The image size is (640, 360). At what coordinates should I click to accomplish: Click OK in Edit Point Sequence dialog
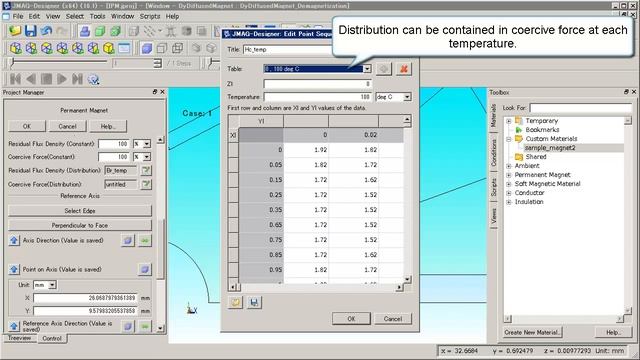pos(351,319)
